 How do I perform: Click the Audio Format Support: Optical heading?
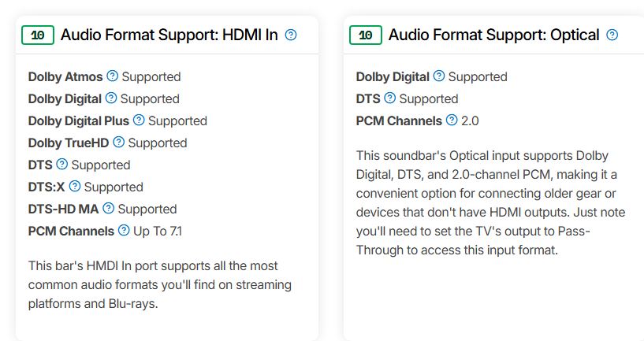point(494,35)
